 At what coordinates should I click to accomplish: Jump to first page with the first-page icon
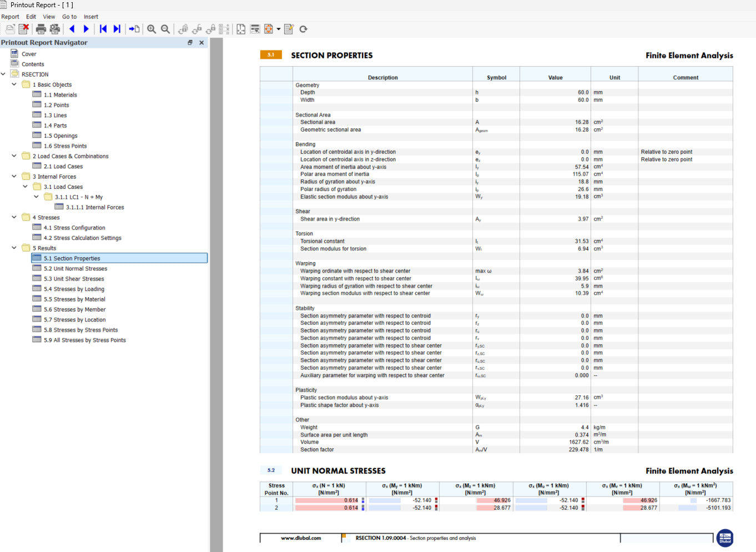tap(103, 29)
